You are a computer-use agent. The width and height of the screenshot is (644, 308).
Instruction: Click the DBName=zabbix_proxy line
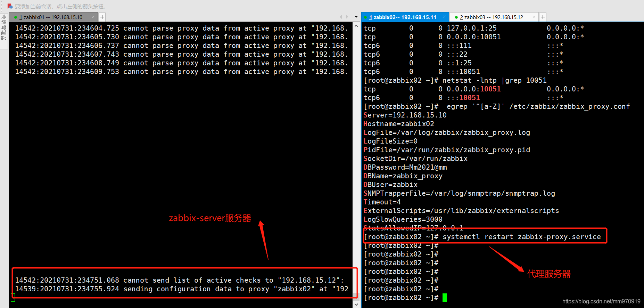pyautogui.click(x=403, y=176)
